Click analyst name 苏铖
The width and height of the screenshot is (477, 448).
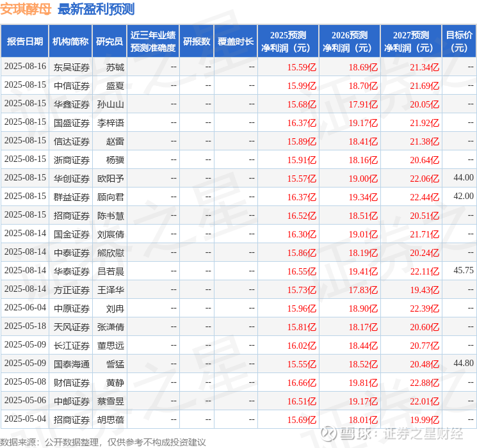coord(115,67)
